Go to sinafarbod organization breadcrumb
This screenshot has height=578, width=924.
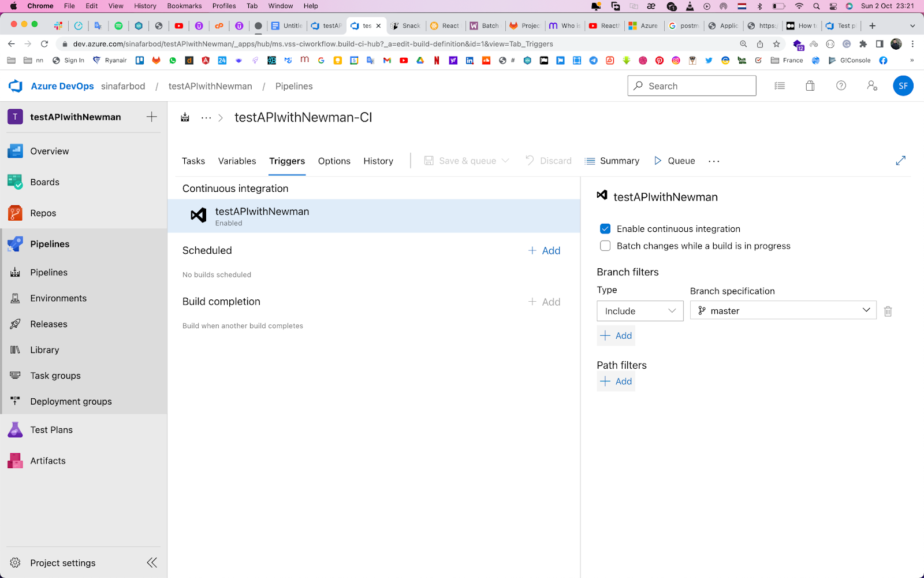[123, 86]
